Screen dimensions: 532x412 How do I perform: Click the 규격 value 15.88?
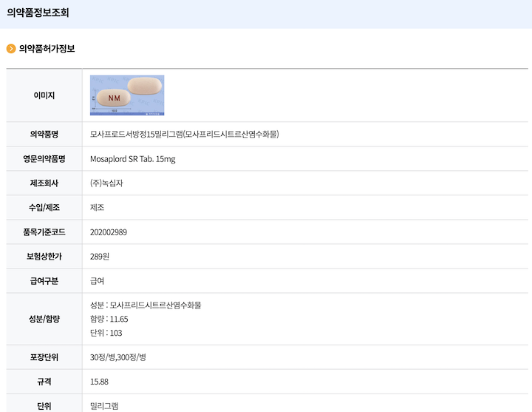click(x=100, y=382)
